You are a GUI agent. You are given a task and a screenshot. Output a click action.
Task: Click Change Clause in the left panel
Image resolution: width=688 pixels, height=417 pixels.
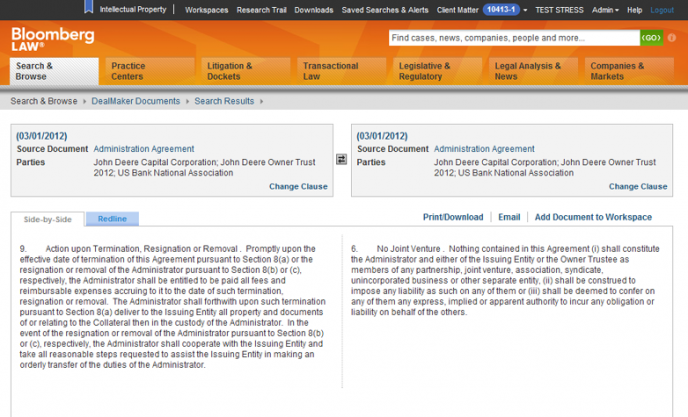pyautogui.click(x=298, y=186)
